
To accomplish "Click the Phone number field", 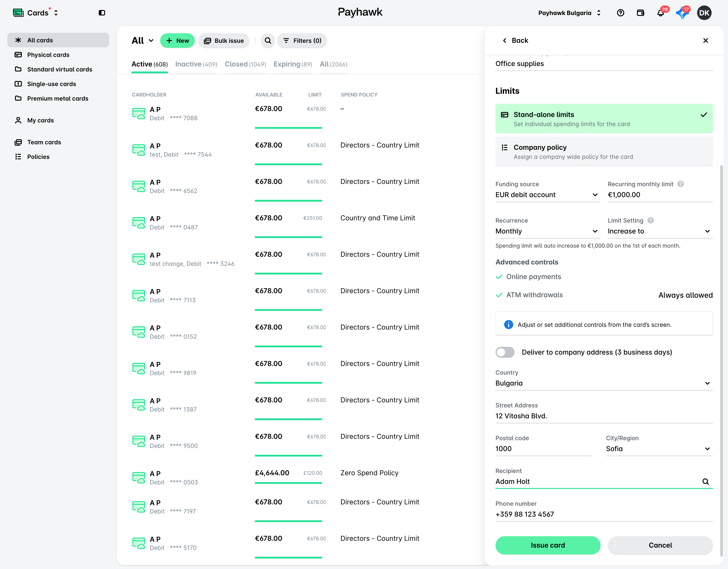I will click(604, 514).
